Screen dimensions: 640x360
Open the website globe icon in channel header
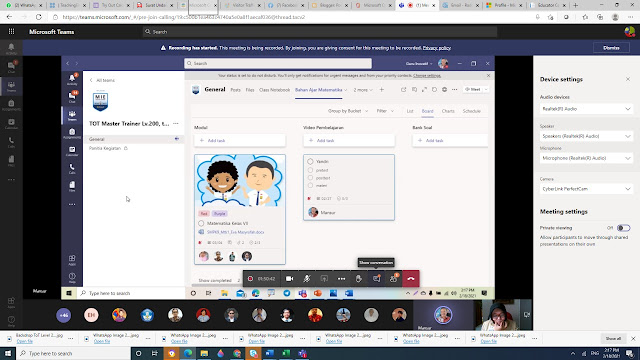pyautogui.click(x=444, y=90)
